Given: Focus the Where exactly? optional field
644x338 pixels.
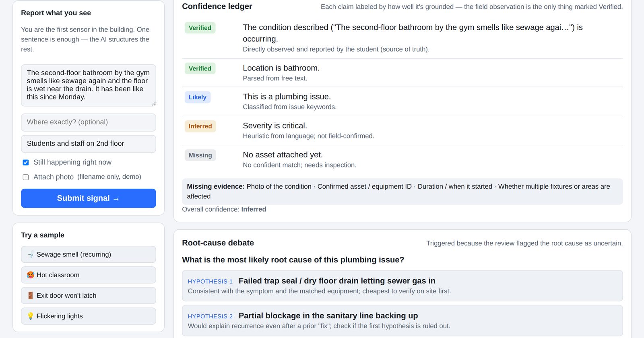Looking at the screenshot, I should pyautogui.click(x=89, y=122).
